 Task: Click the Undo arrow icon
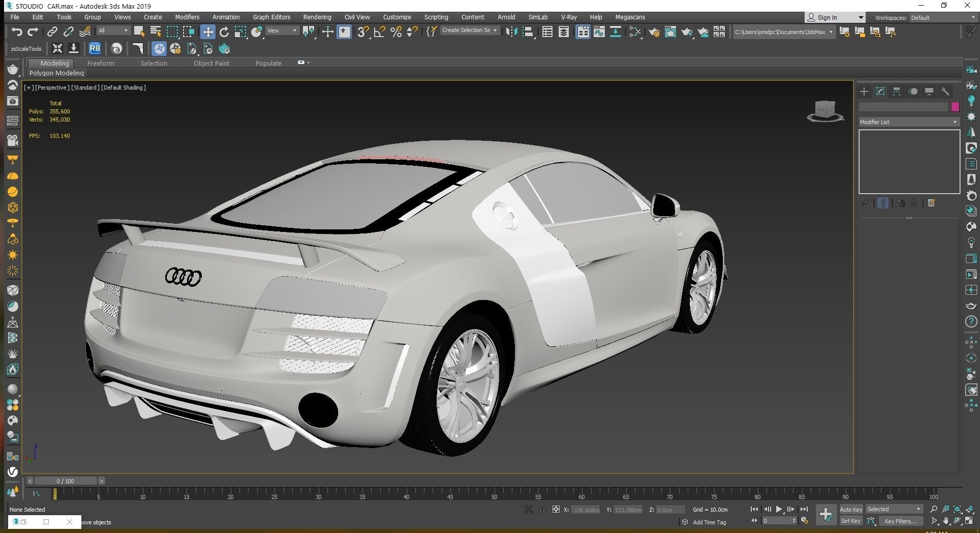tap(17, 32)
